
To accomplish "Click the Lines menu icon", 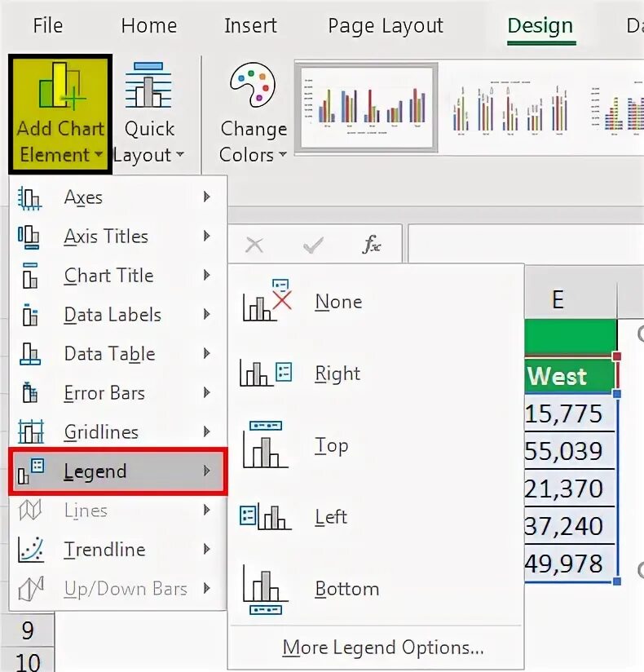I will pyautogui.click(x=30, y=510).
